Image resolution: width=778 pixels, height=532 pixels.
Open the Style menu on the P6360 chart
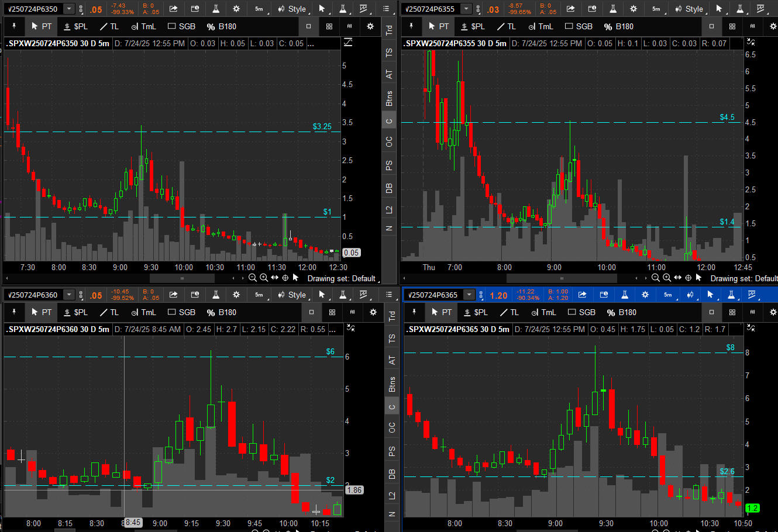291,295
